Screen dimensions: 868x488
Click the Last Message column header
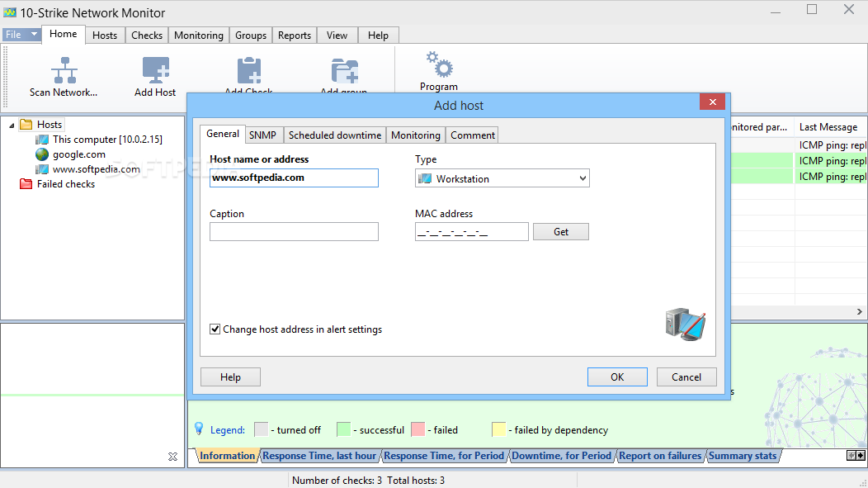point(830,127)
